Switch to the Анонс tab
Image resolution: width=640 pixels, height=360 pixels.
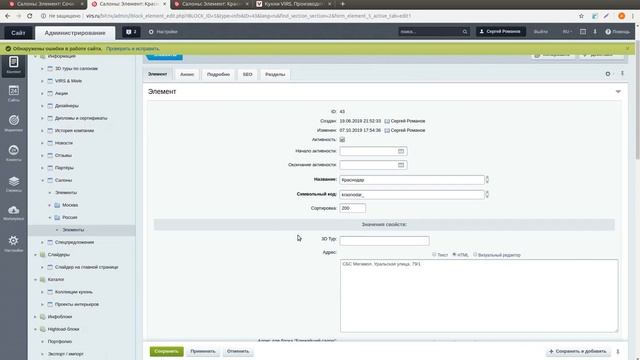coord(187,74)
